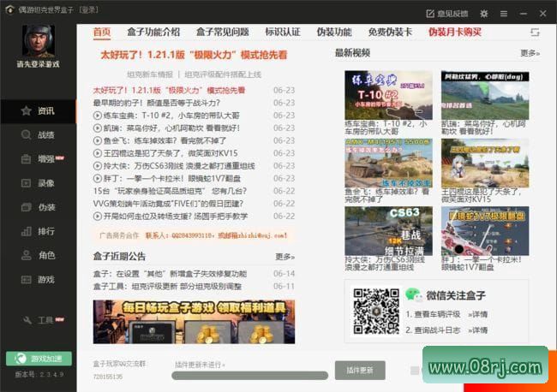
Task: Switch to the 盒子功能介绍 tab
Action: (x=153, y=33)
